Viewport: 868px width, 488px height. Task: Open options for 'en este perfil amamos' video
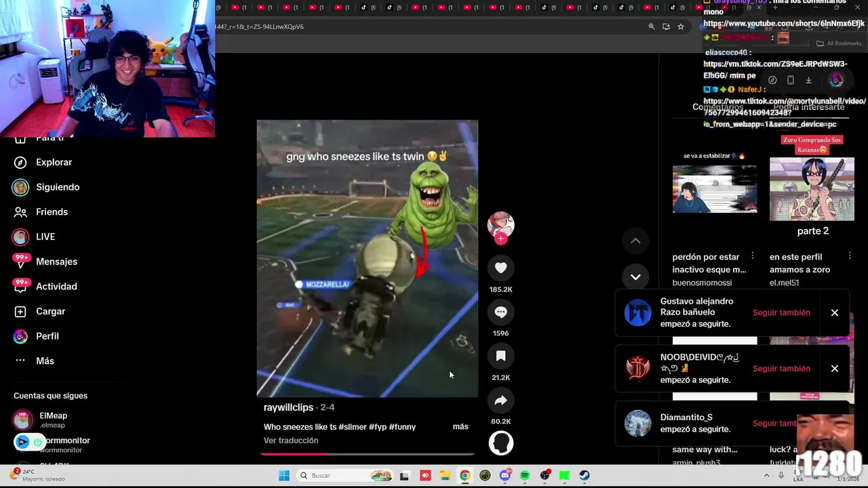[x=849, y=256]
